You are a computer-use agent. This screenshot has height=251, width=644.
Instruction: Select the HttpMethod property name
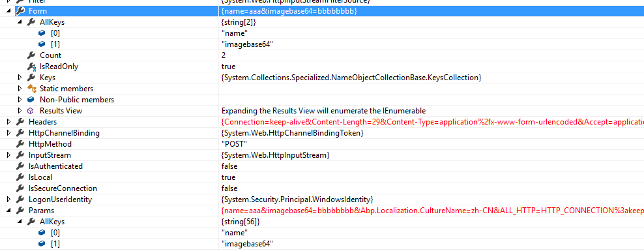50,144
